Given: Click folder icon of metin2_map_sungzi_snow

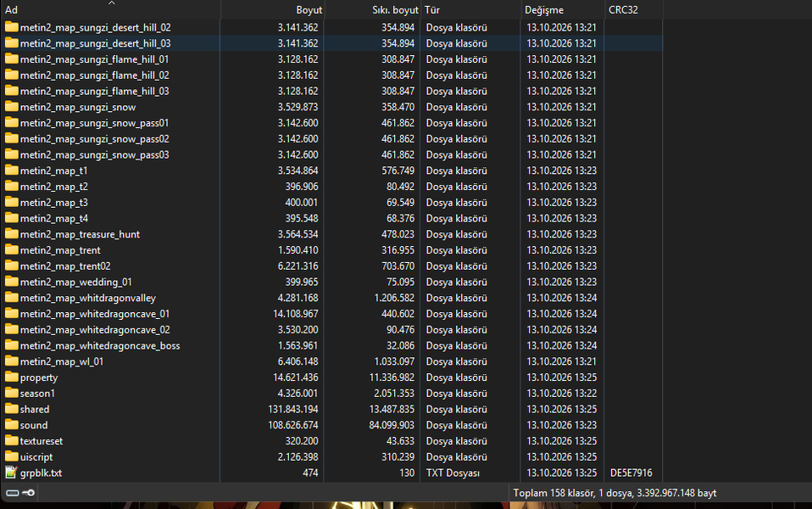Looking at the screenshot, I should (11, 107).
